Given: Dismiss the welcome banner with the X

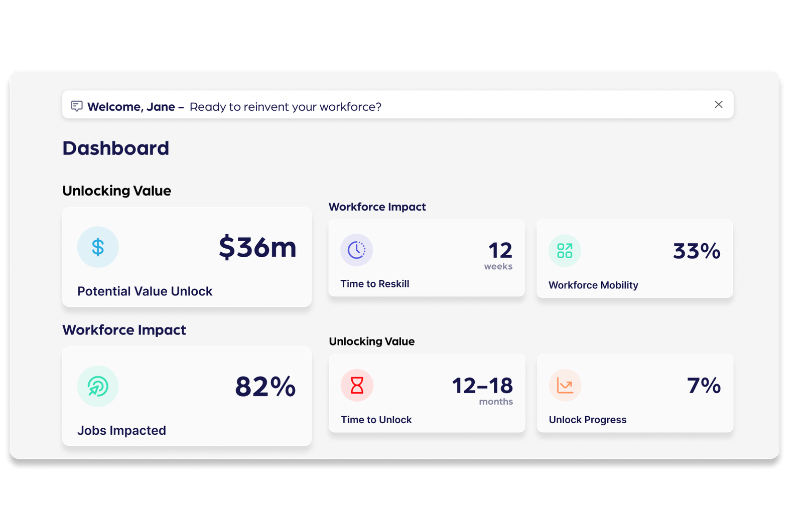Looking at the screenshot, I should (x=719, y=104).
